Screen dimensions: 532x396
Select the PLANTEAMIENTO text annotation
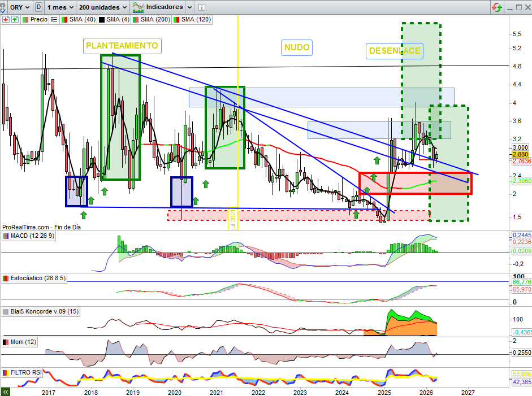(122, 46)
